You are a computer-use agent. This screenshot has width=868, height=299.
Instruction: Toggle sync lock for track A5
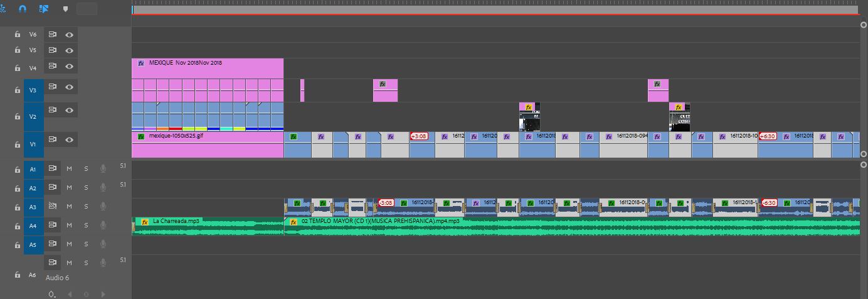tap(53, 244)
